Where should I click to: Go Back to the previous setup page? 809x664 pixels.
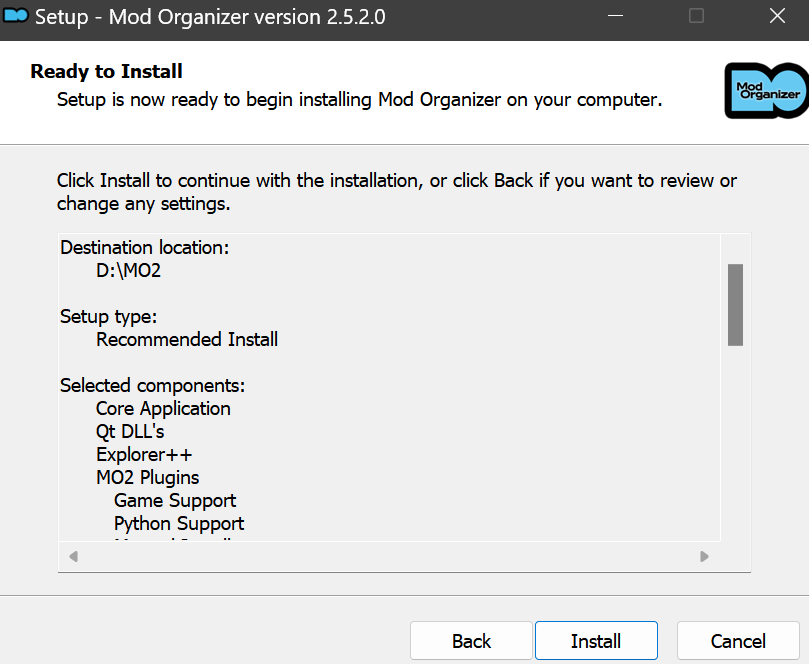coord(471,641)
